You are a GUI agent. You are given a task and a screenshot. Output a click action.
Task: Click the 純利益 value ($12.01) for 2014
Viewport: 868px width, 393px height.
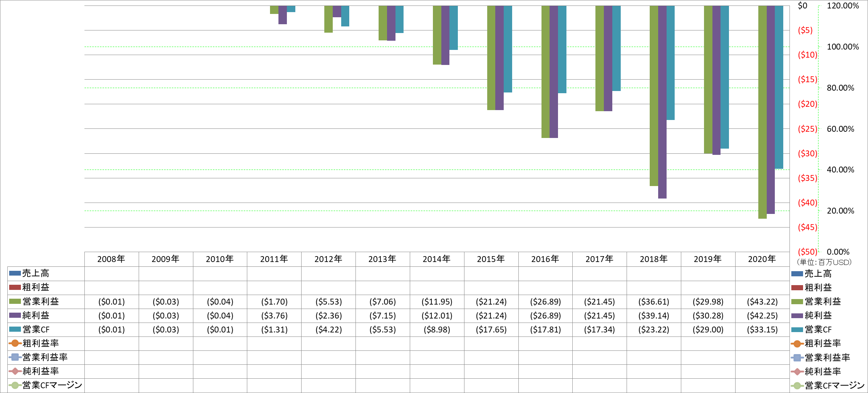(437, 316)
